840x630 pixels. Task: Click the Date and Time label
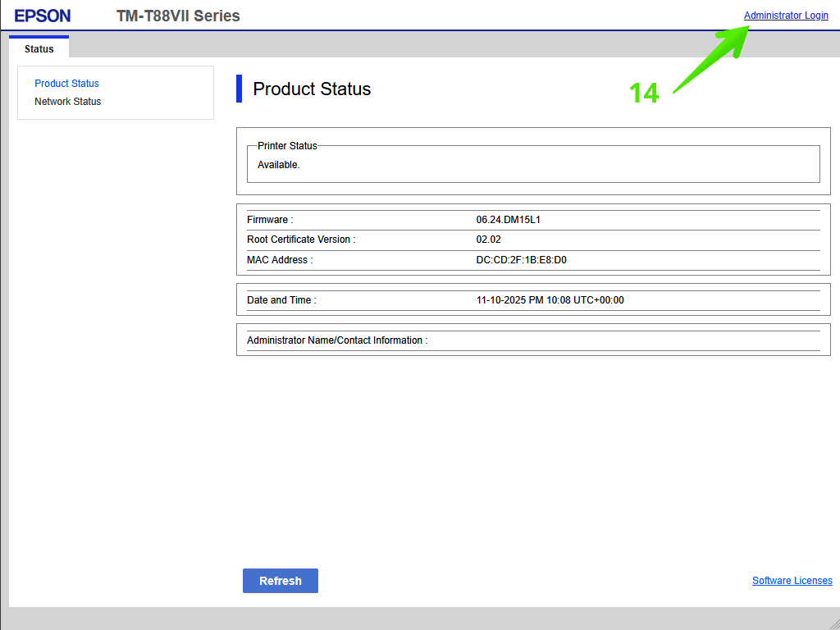point(281,300)
